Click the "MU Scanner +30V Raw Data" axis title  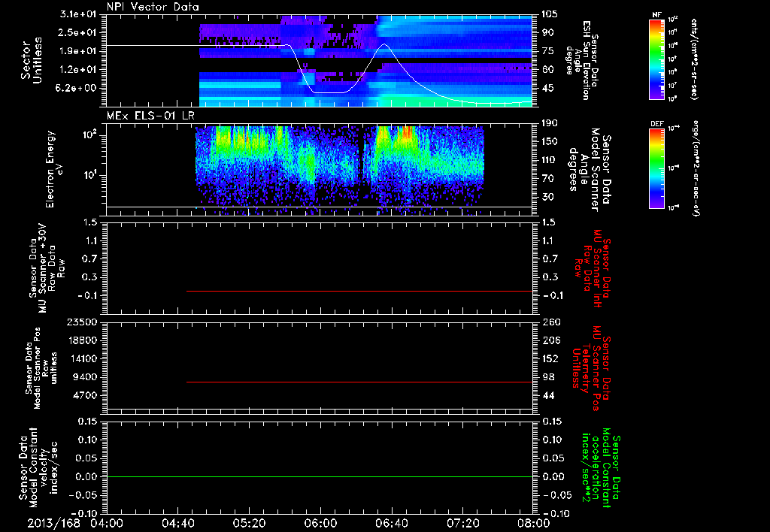pyautogui.click(x=47, y=268)
